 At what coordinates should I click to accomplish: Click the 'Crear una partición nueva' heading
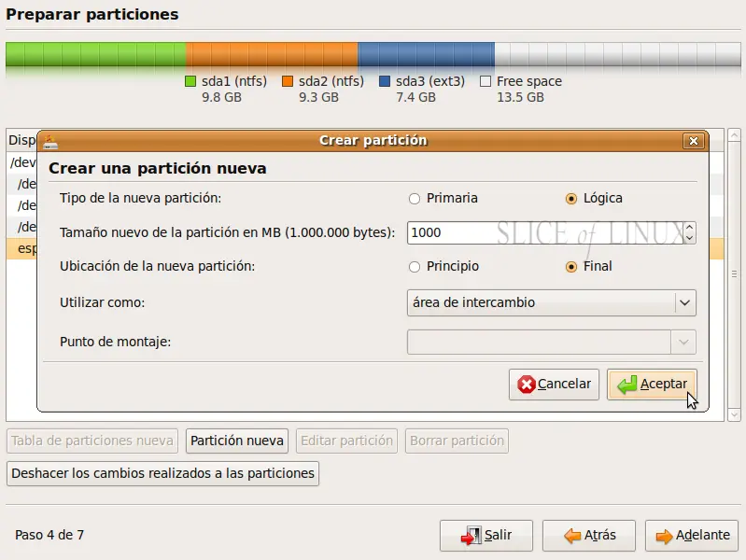tap(158, 168)
